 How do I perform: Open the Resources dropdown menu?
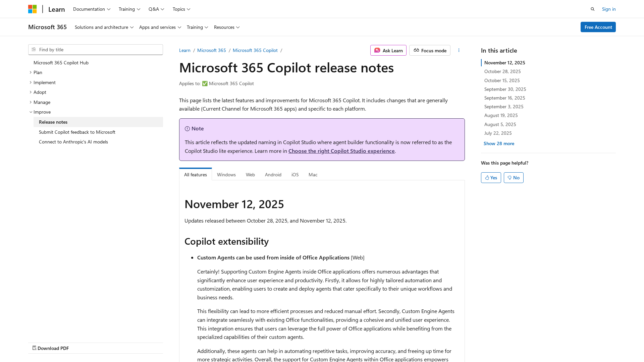227,27
